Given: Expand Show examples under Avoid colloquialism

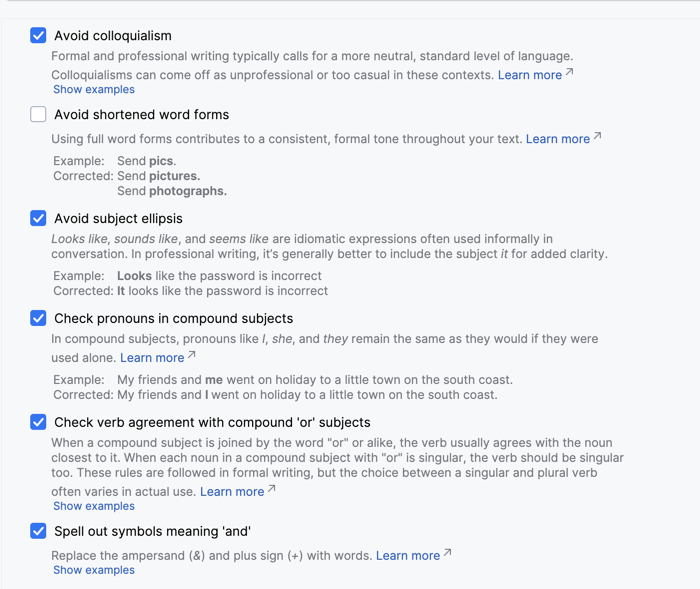Looking at the screenshot, I should pyautogui.click(x=94, y=89).
